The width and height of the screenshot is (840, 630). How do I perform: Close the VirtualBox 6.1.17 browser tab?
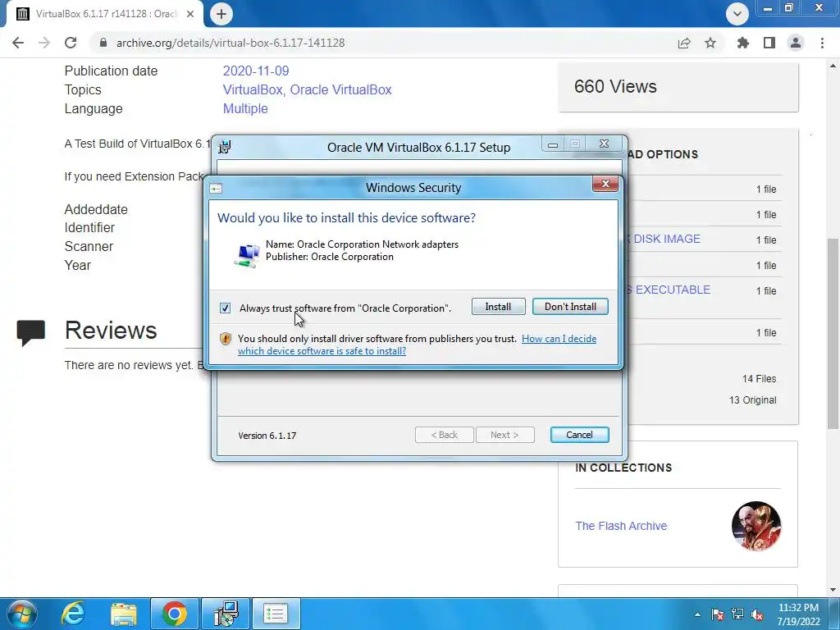click(190, 14)
